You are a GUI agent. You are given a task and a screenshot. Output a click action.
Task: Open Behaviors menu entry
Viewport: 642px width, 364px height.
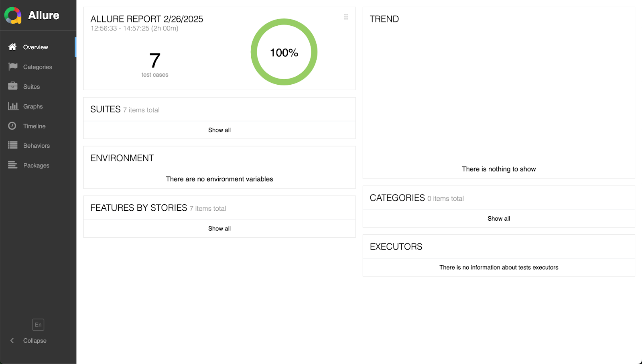click(x=37, y=146)
